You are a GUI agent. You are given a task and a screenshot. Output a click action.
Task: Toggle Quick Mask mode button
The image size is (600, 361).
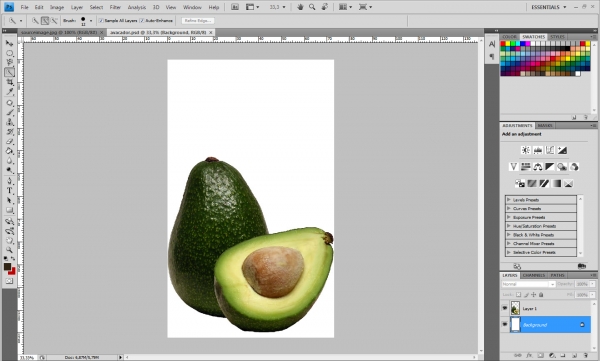[x=9, y=281]
